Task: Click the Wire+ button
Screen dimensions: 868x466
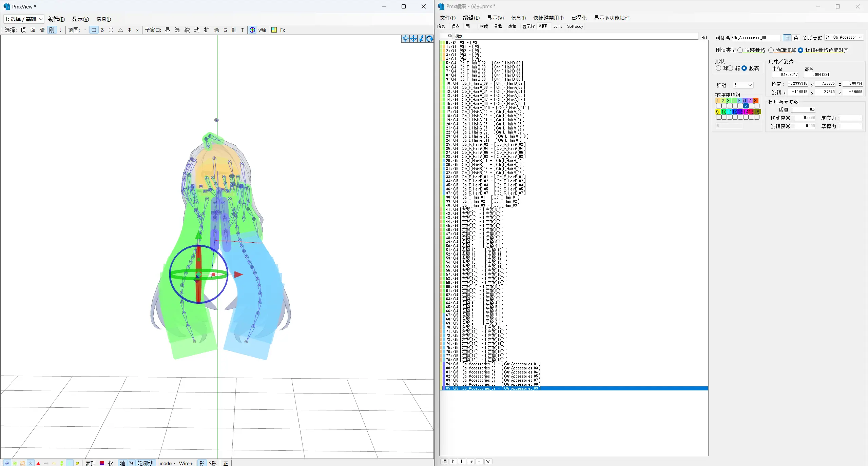Action: coord(186,463)
